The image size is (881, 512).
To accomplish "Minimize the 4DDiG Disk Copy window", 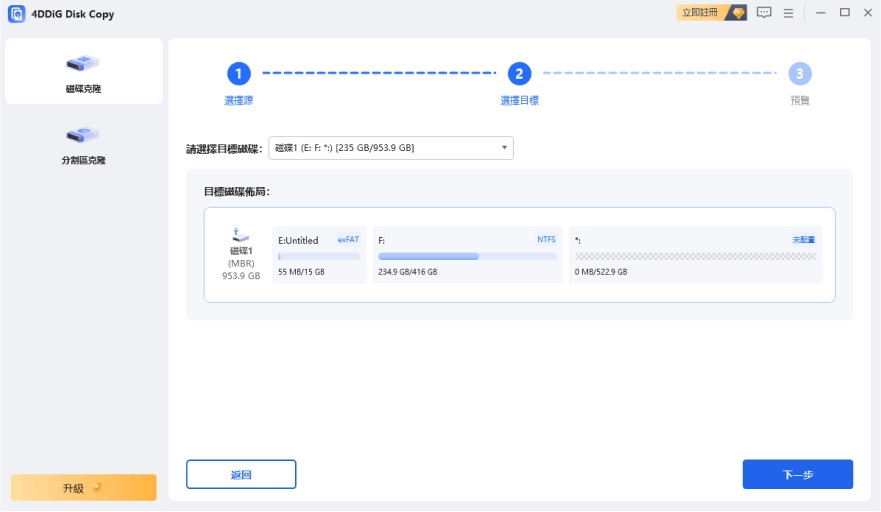I will [x=820, y=13].
